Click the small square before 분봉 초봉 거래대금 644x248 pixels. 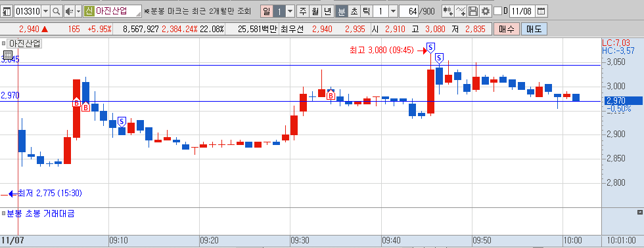tap(3, 213)
